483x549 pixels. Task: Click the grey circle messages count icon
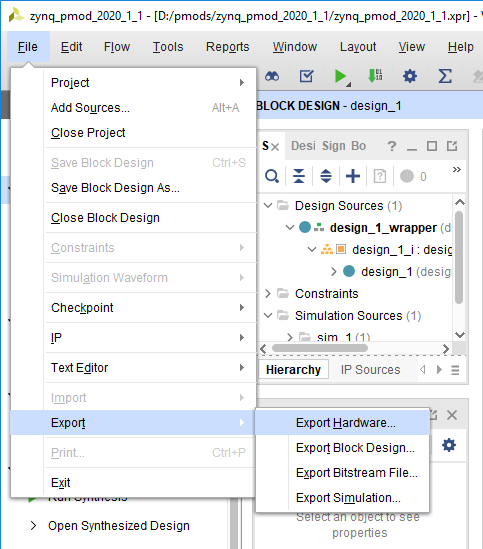pos(407,176)
